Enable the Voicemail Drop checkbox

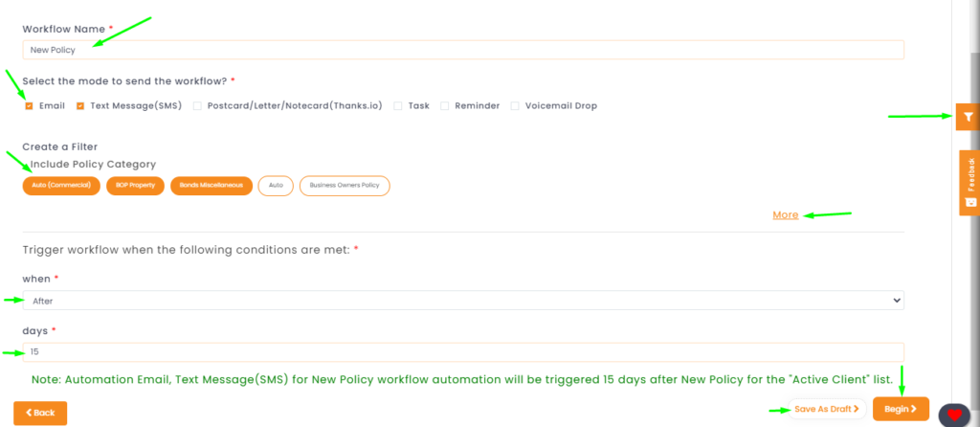point(515,106)
